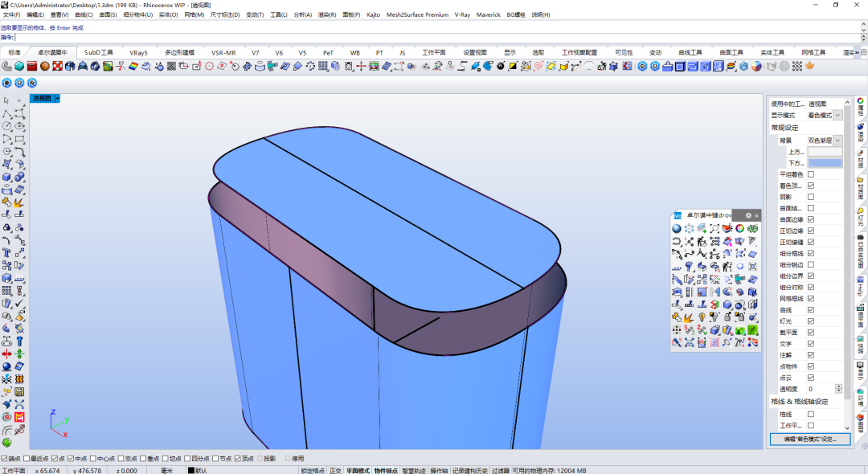Open the Mesh2Surface Premium menu
This screenshot has height=474, width=868.
click(x=417, y=15)
